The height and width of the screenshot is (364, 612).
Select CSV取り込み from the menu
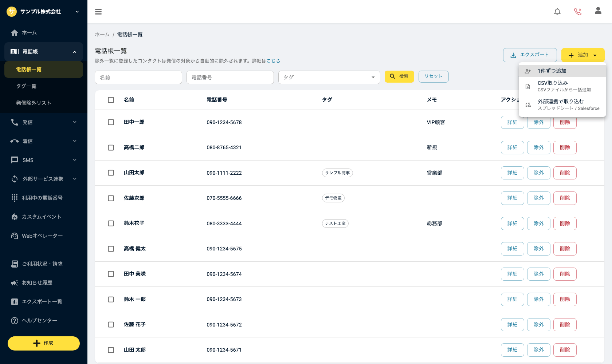point(562,86)
